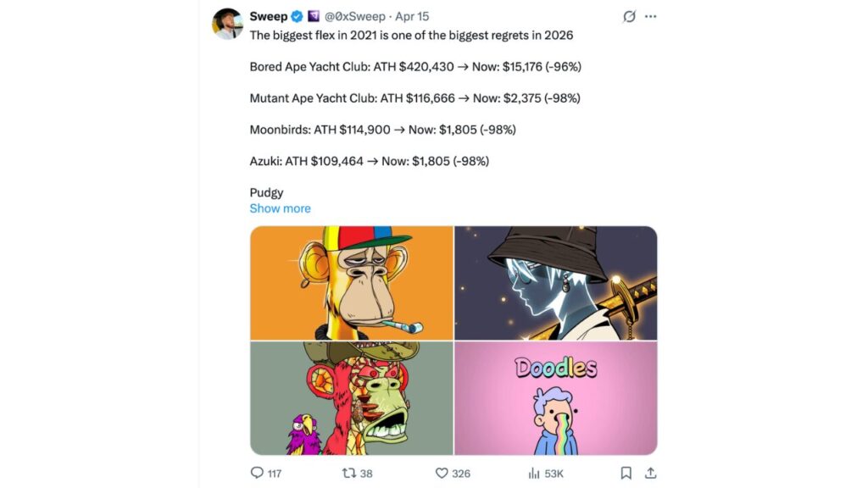Click Sweep's profile avatar picture
Image resolution: width=868 pixels, height=488 pixels.
point(227,24)
